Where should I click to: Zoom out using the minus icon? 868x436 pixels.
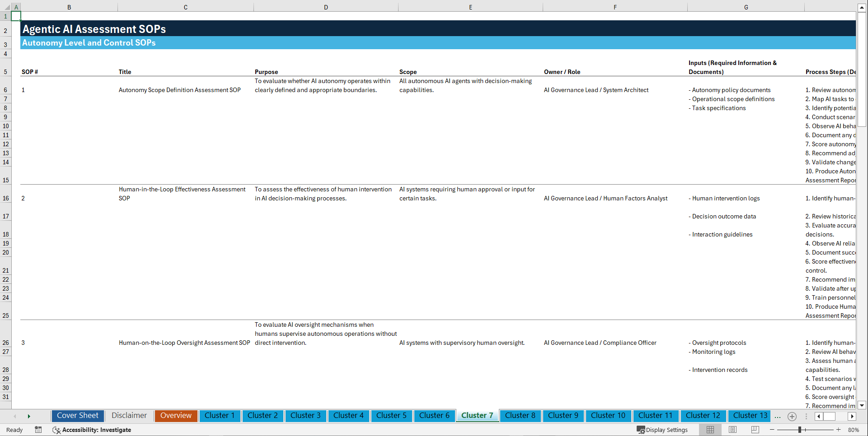pos(771,430)
